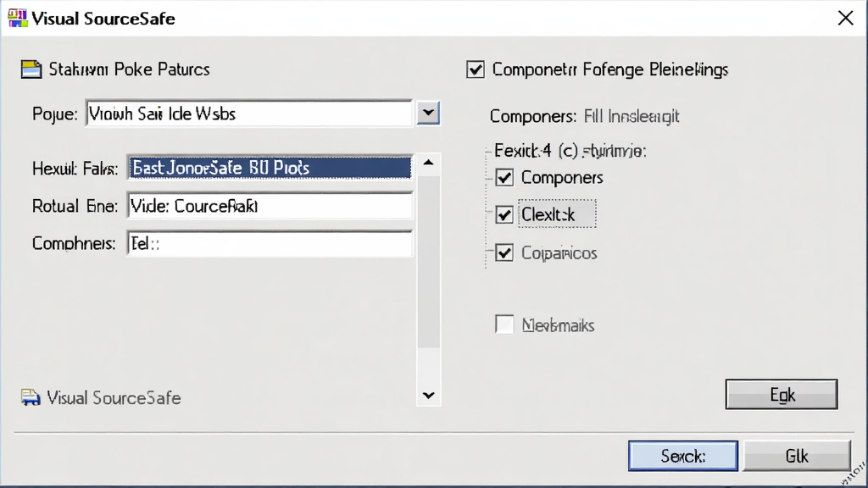Click into the Comphners text field

tap(270, 243)
